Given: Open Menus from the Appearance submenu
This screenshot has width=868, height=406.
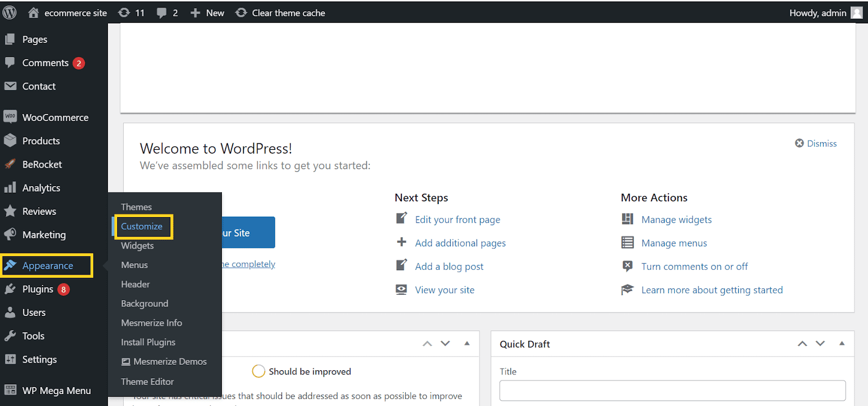Looking at the screenshot, I should click(134, 265).
